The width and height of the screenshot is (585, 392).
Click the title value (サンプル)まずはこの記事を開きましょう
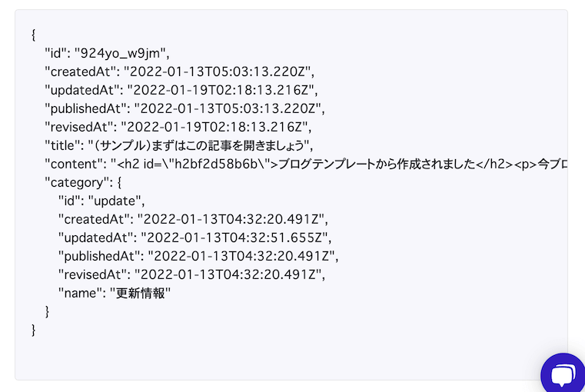click(203, 145)
